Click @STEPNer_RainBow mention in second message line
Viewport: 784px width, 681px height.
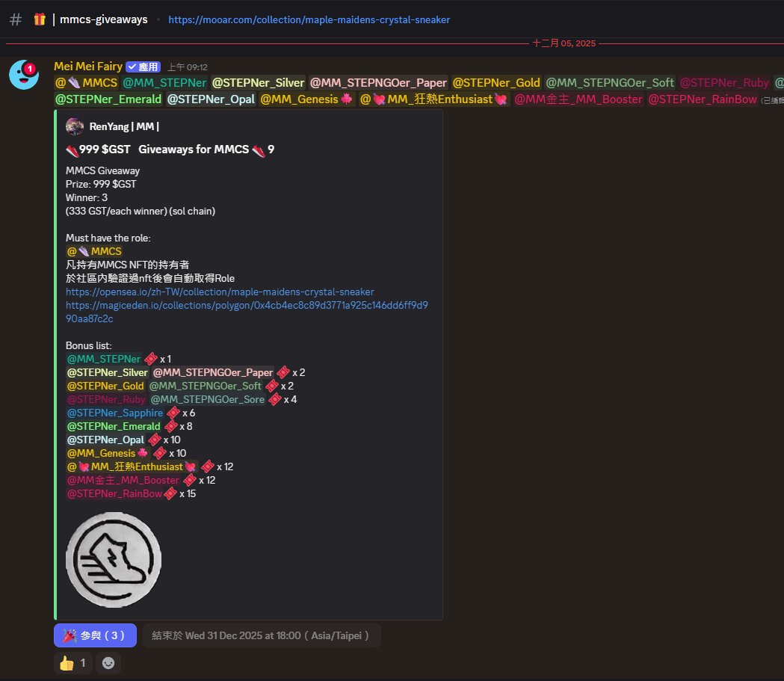coord(702,99)
